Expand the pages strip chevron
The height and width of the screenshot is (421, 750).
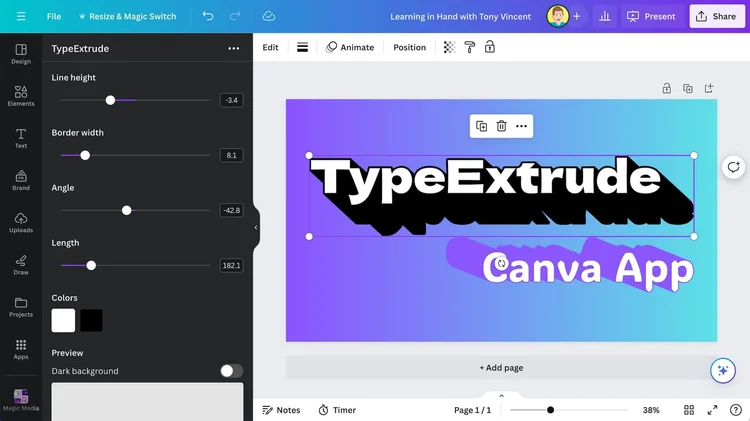coord(501,396)
